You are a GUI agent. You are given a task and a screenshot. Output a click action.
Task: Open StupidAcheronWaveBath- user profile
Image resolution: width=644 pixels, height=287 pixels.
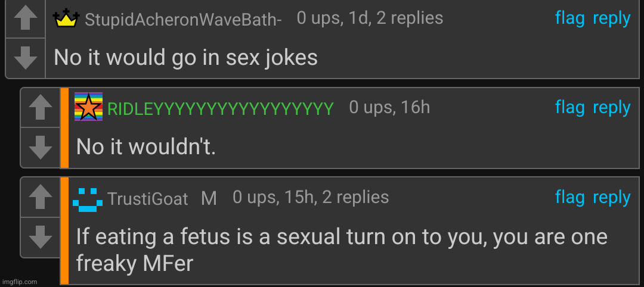point(183,20)
